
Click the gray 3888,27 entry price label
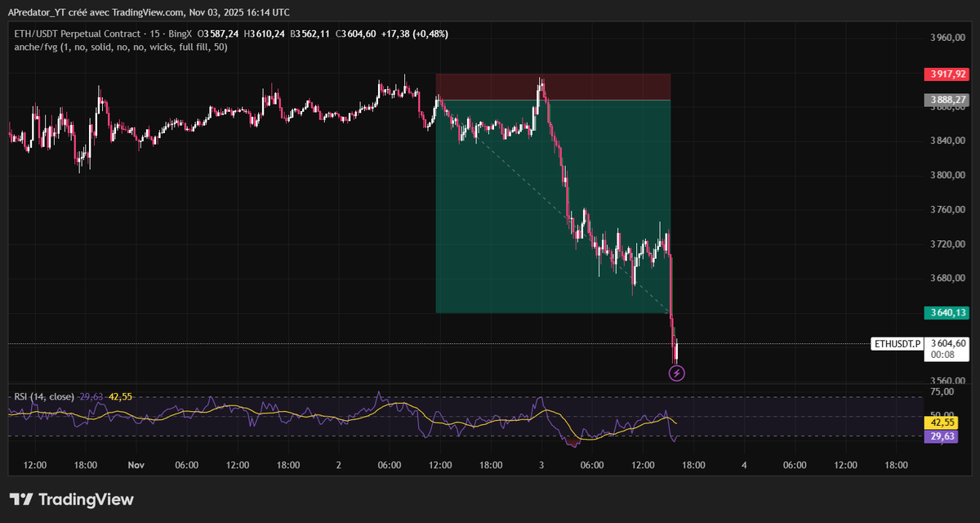[946, 101]
